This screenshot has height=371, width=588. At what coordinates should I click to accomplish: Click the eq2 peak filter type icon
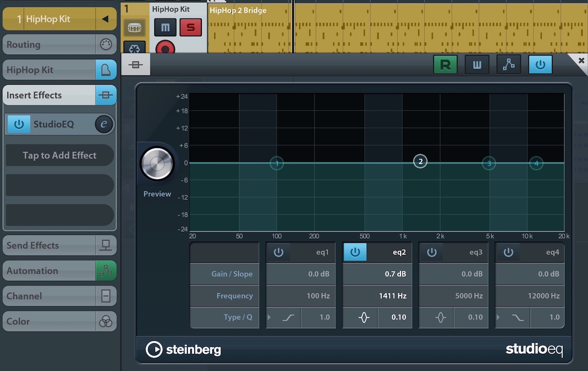click(x=360, y=317)
